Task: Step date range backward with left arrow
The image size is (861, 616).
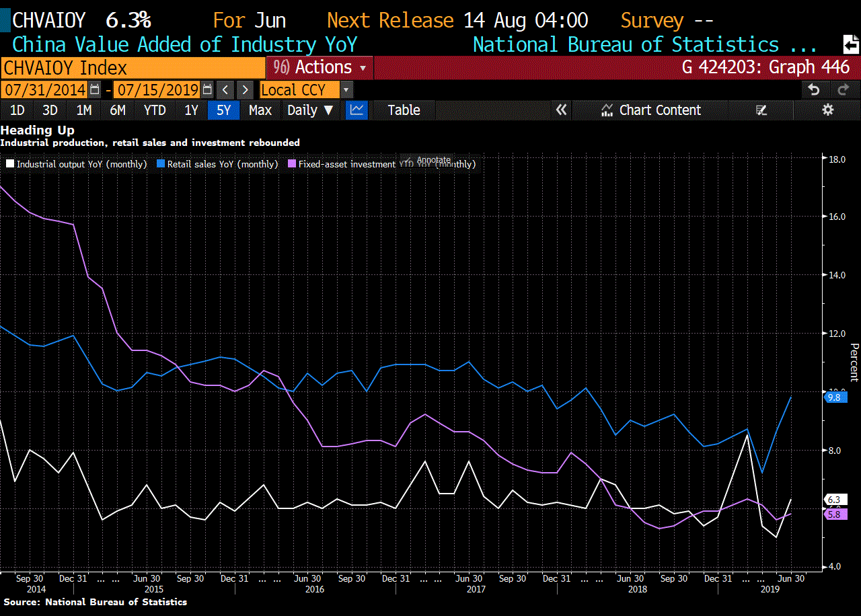Action: (226, 89)
